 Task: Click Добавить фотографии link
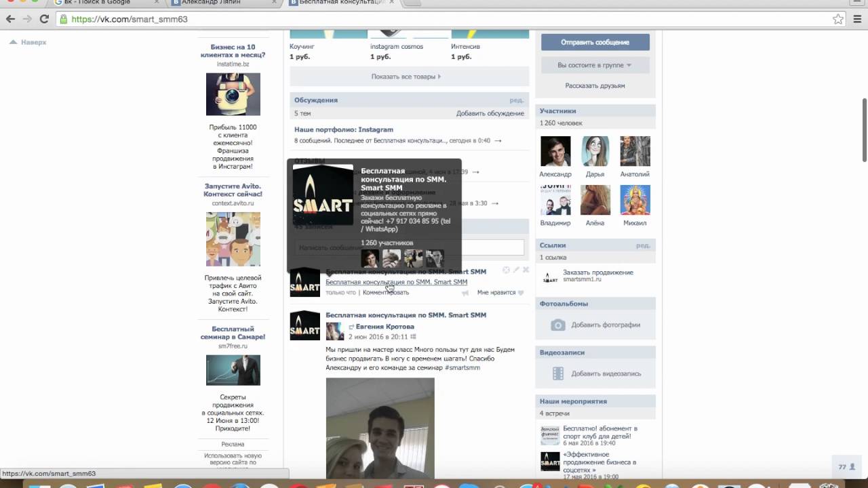tap(606, 325)
